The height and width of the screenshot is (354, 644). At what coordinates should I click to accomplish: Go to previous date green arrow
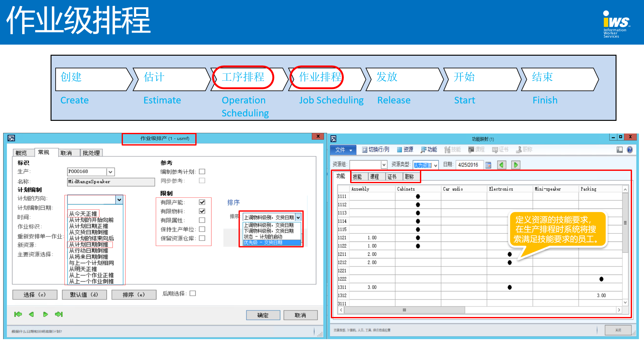pyautogui.click(x=501, y=165)
